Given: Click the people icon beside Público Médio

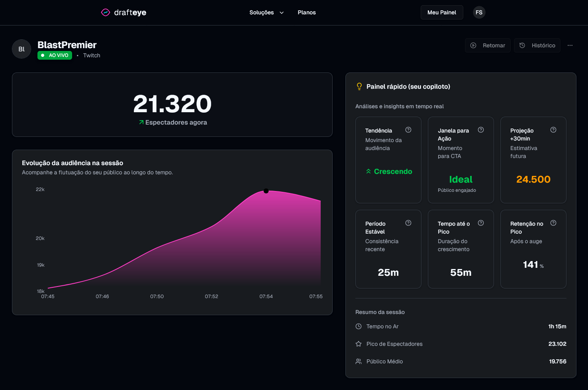Looking at the screenshot, I should pyautogui.click(x=359, y=361).
